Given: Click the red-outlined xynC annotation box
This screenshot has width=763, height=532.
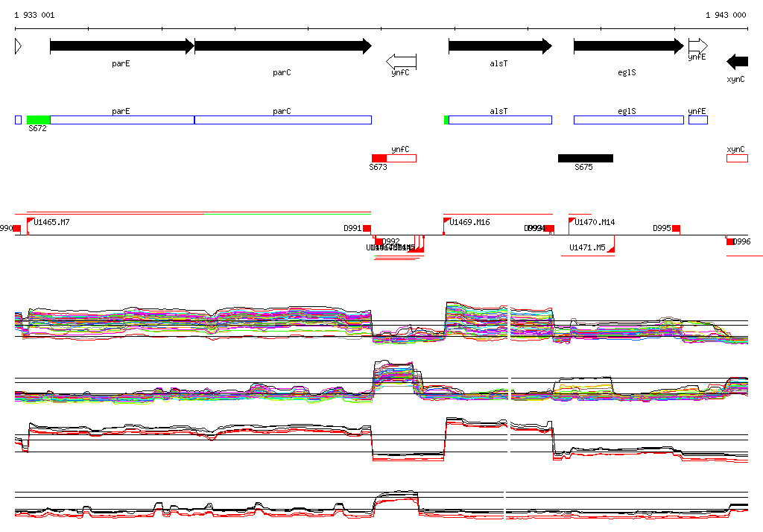Looking at the screenshot, I should click(737, 158).
